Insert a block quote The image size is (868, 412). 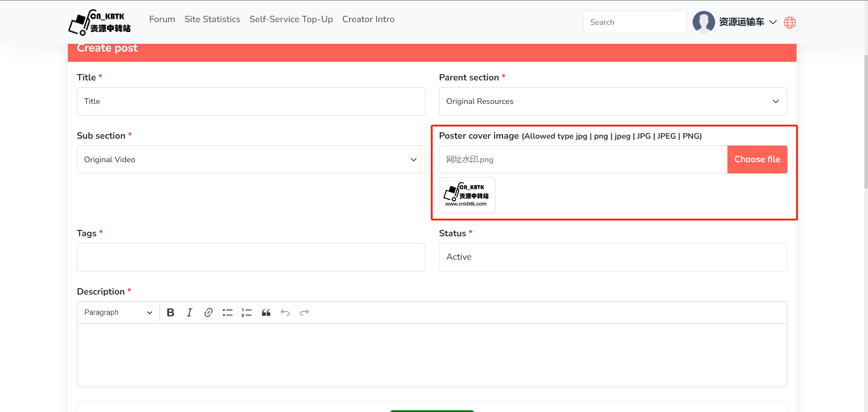[x=266, y=313]
